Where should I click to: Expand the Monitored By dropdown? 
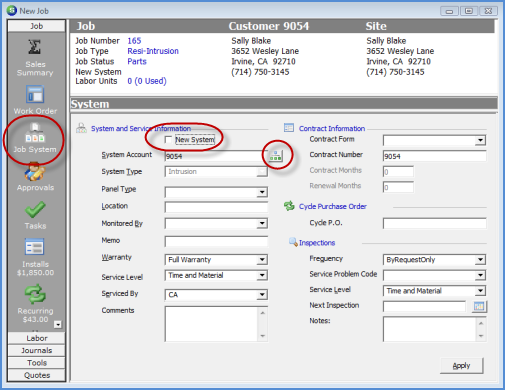[262, 223]
